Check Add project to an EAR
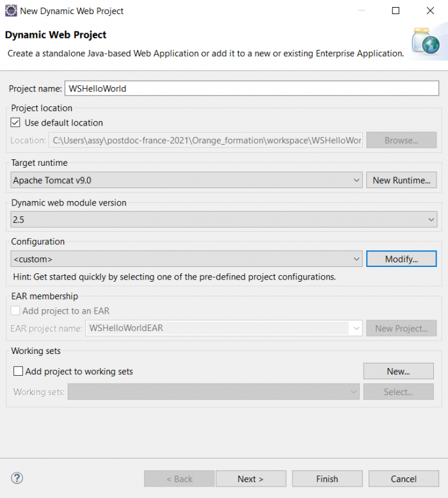 [15, 310]
